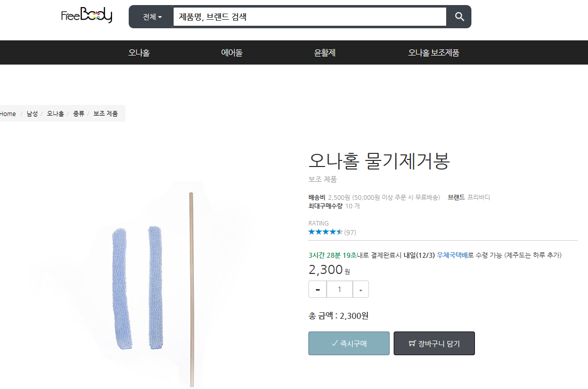Focus the product search input field
The width and height of the screenshot is (588, 389).
tap(309, 17)
